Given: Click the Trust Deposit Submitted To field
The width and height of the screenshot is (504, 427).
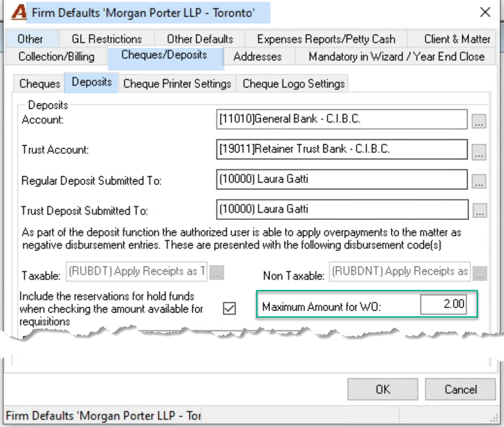Looking at the screenshot, I should (x=342, y=209).
